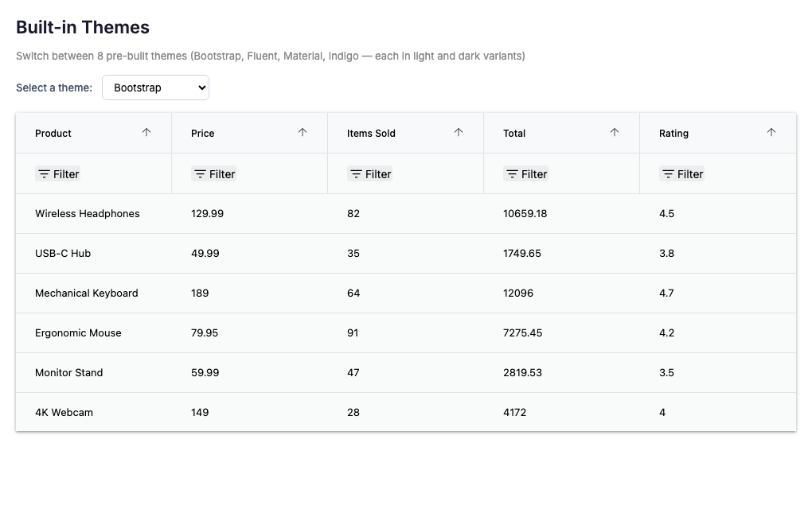
Task: Click sort arrow icon in Total column
Action: (x=615, y=133)
